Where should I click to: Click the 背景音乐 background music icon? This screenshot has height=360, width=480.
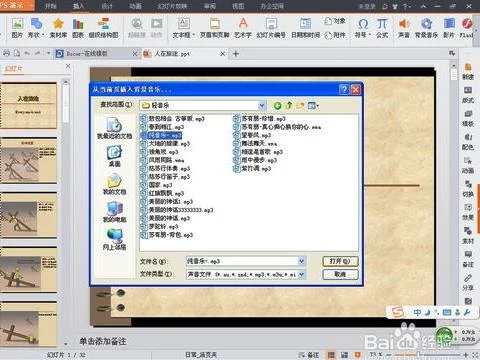tap(426, 28)
